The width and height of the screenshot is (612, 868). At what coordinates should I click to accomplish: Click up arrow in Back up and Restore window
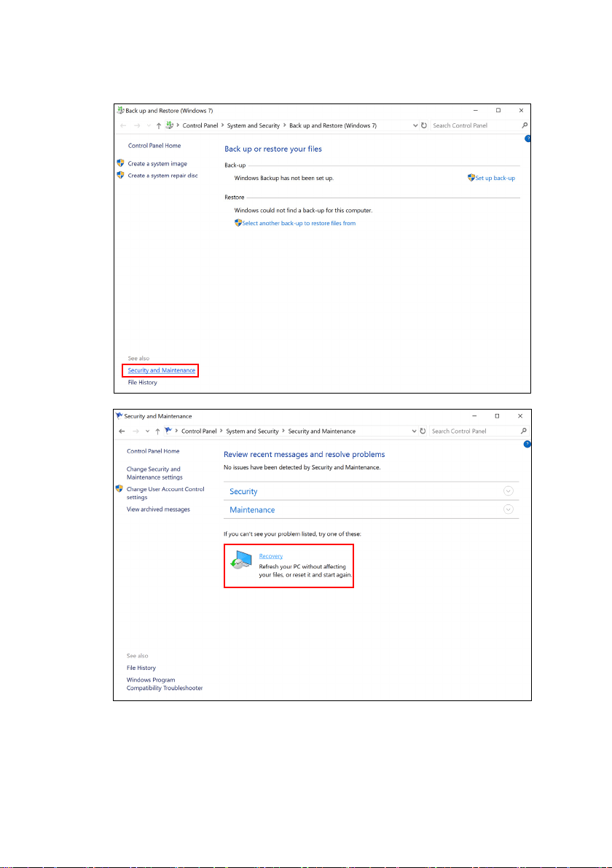pos(159,125)
